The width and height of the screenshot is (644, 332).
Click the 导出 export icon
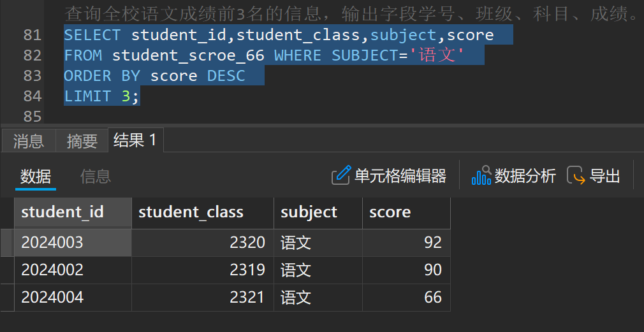pos(576,176)
